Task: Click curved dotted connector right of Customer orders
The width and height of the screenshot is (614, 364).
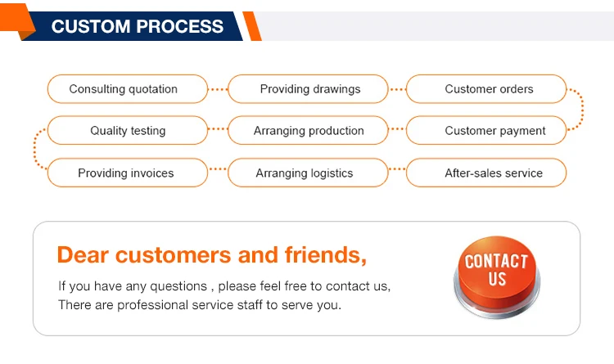Action: (580, 110)
